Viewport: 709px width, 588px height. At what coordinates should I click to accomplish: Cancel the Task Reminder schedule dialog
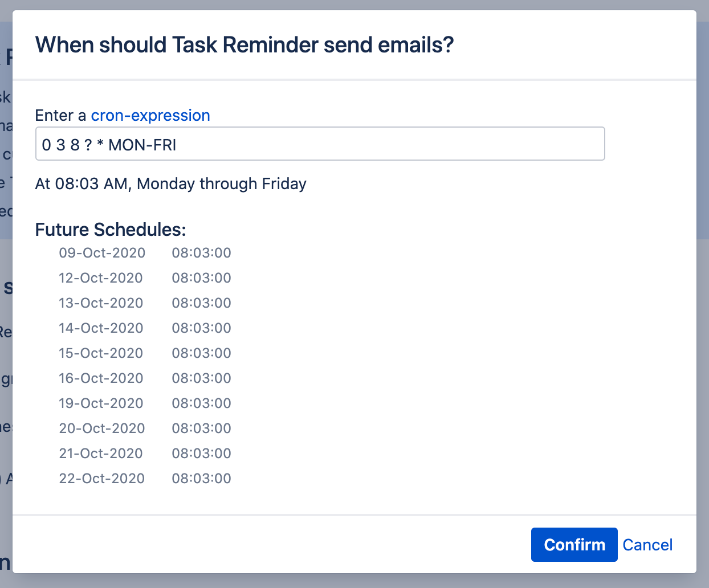click(x=647, y=545)
